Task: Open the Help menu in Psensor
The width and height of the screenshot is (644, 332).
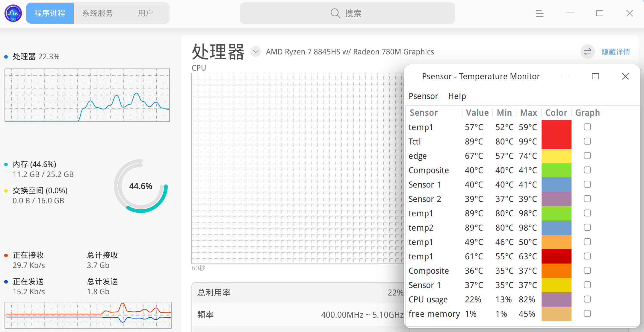Action: pos(457,96)
